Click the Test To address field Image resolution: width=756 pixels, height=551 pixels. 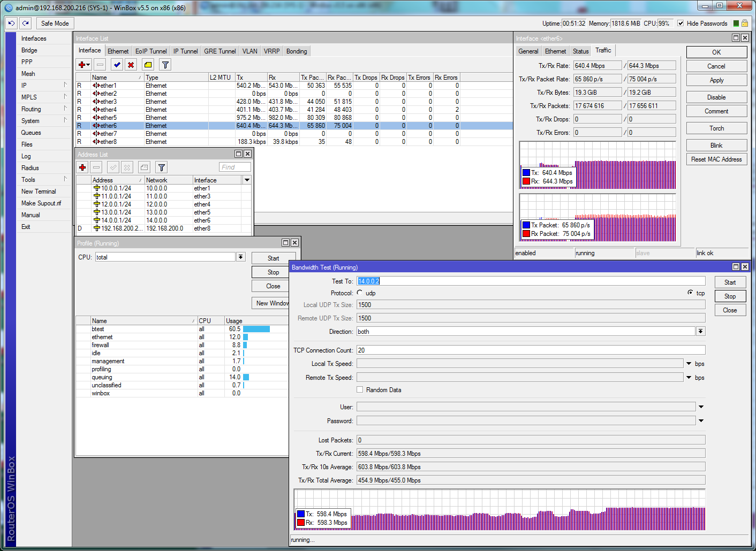click(x=482, y=281)
